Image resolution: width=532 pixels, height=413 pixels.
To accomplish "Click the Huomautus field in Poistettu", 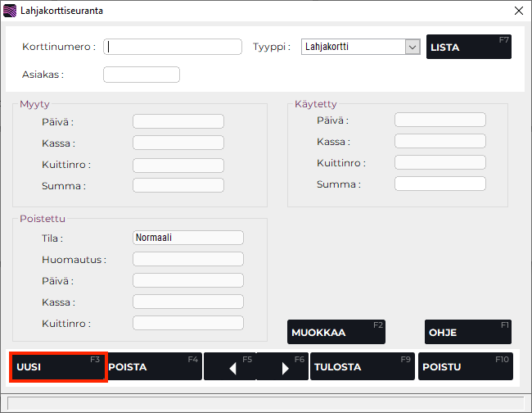I will point(187,259).
